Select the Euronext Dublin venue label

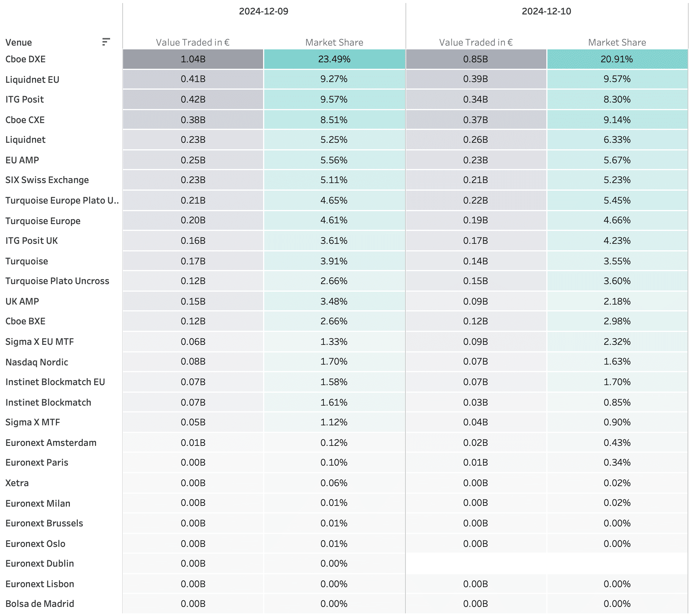[x=39, y=564]
